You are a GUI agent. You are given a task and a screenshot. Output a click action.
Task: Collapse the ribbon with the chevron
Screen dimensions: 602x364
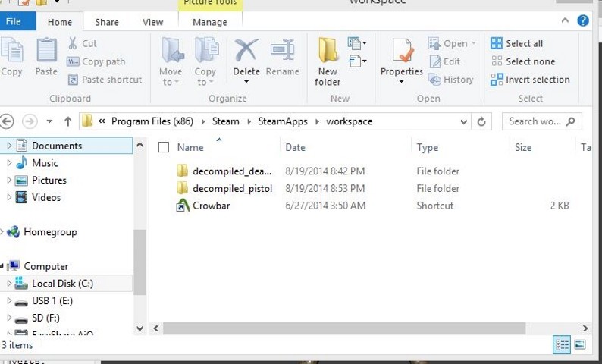pyautogui.click(x=565, y=20)
